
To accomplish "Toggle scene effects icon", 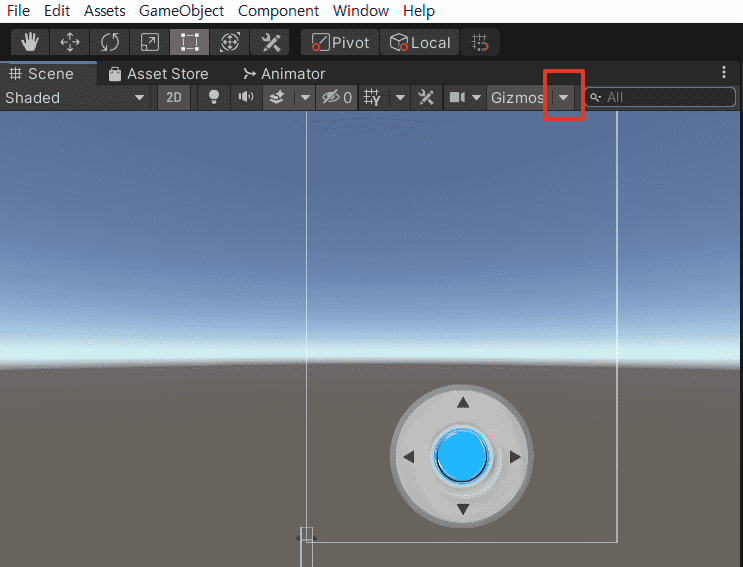I will (277, 98).
